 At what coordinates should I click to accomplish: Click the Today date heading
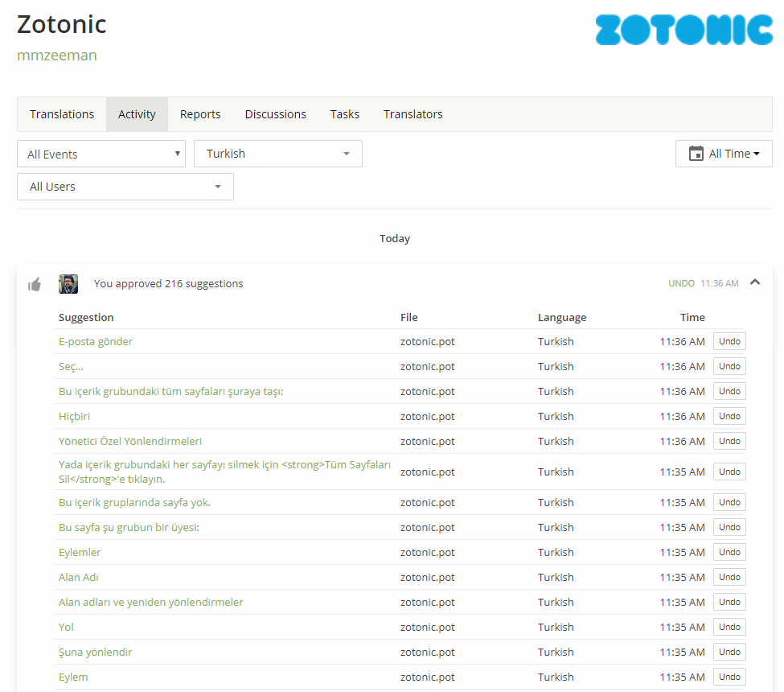point(395,239)
